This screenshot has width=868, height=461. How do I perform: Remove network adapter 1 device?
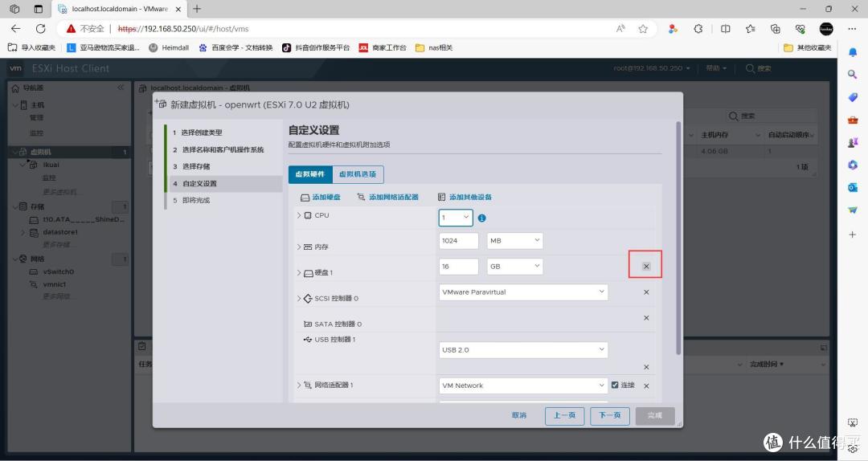[x=646, y=386]
